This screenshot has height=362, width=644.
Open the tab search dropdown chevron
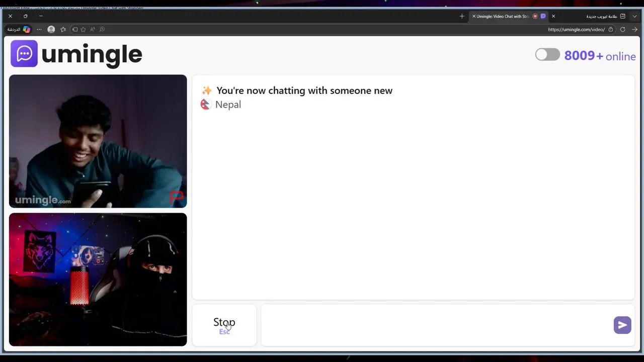click(635, 16)
